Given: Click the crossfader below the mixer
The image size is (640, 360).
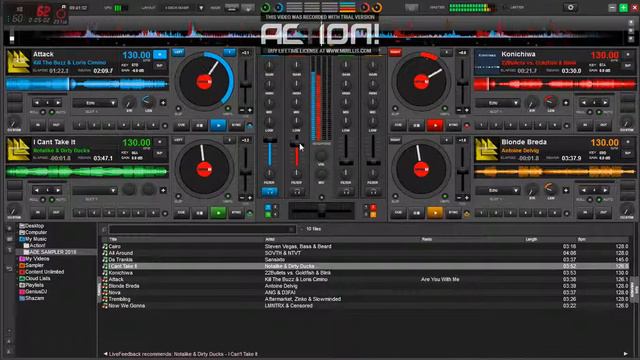Looking at the screenshot, I should click(322, 210).
